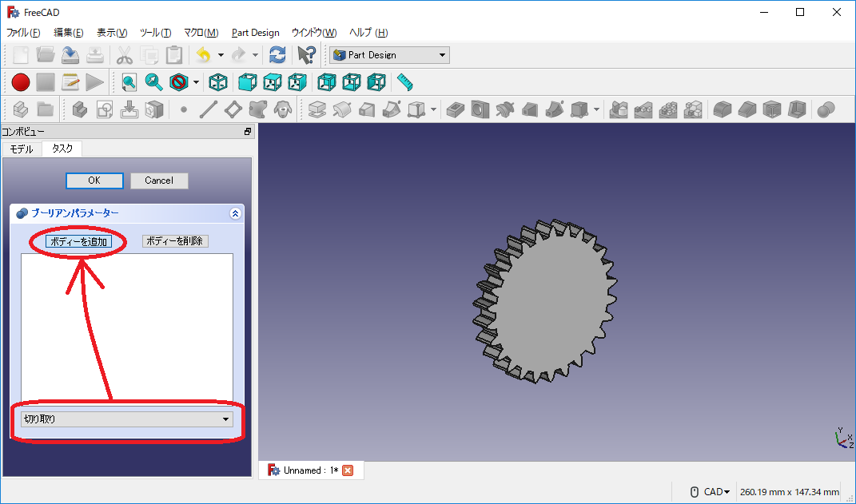Open the ファイル(F) menu
This screenshot has width=856, height=504.
click(x=23, y=33)
